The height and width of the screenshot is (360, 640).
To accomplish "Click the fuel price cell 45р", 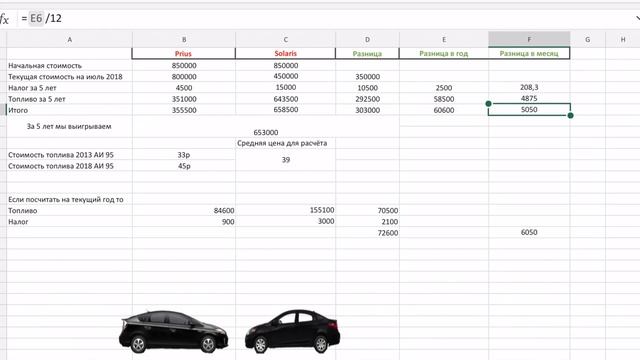I will [184, 166].
